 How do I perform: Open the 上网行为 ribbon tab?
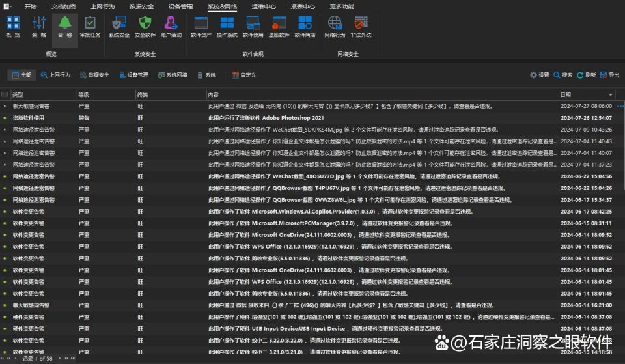pyautogui.click(x=102, y=7)
